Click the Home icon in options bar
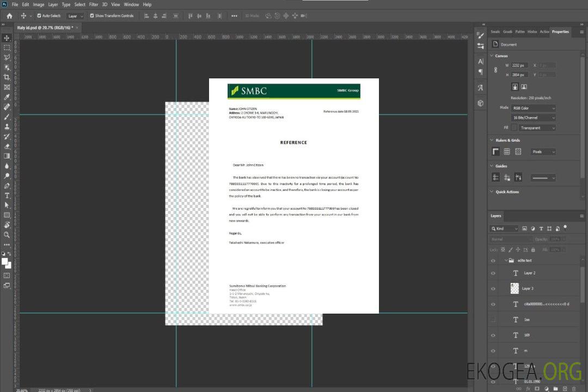588x392 pixels. click(x=9, y=16)
